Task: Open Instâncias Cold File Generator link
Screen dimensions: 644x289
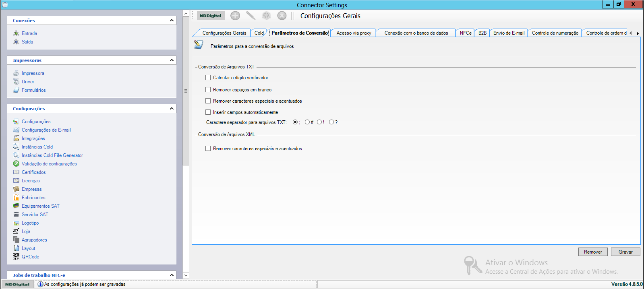Action: 52,155
